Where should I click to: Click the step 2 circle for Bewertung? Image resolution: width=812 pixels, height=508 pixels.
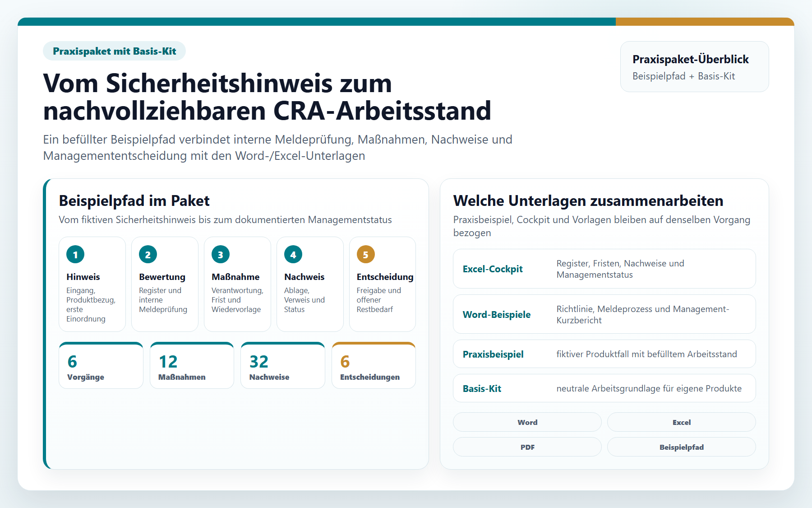[148, 255]
